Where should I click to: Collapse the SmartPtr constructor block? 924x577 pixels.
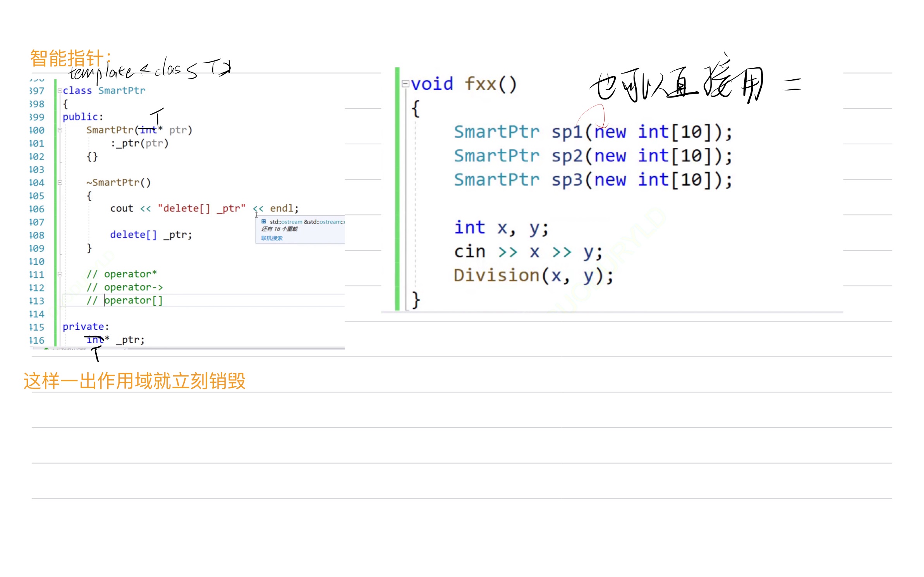(60, 130)
